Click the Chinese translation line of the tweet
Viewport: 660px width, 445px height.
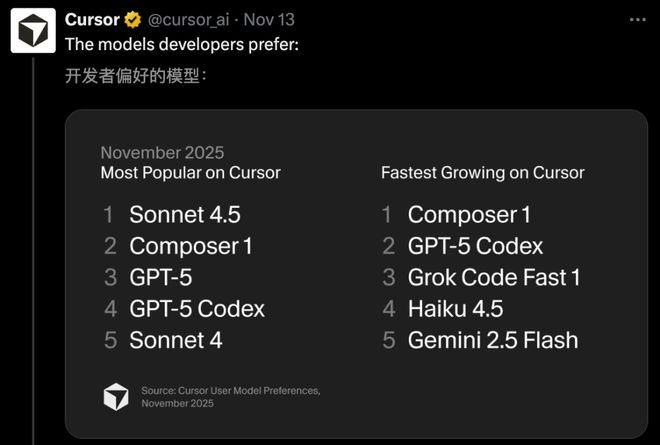click(136, 76)
